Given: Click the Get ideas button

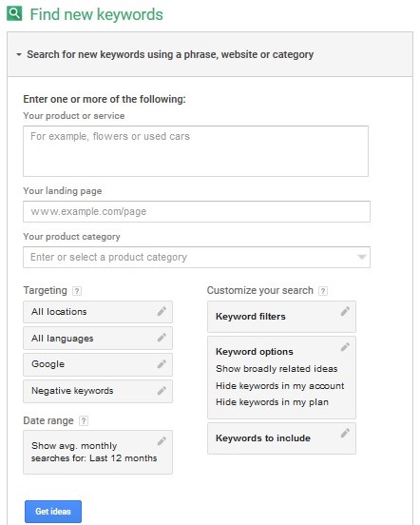Looking at the screenshot, I should pyautogui.click(x=53, y=512).
